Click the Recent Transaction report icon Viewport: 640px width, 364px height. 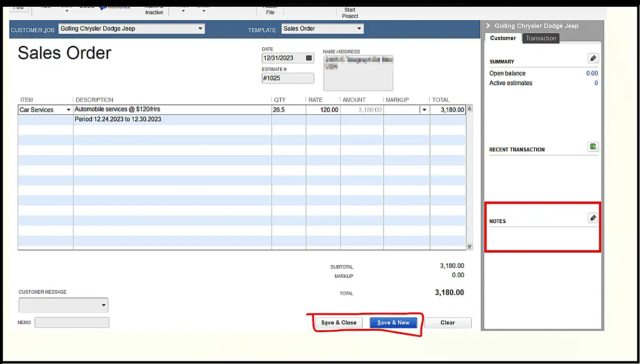(593, 147)
